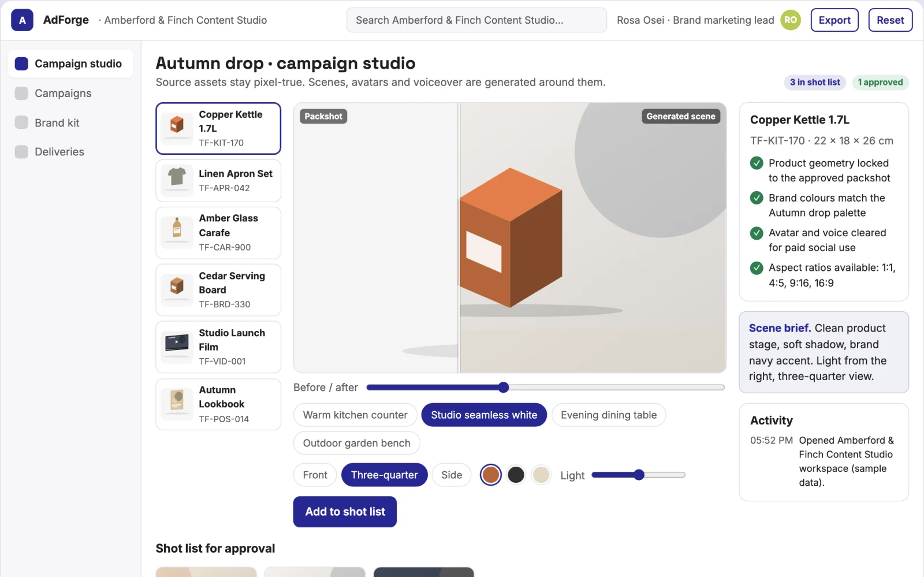
Task: Click the Packshot label on preview
Action: tap(323, 116)
